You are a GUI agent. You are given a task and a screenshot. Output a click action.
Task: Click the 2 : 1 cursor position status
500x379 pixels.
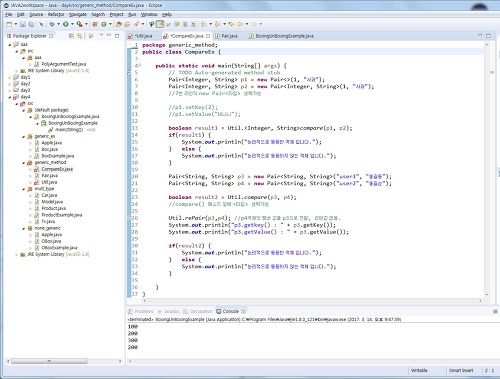click(x=489, y=371)
